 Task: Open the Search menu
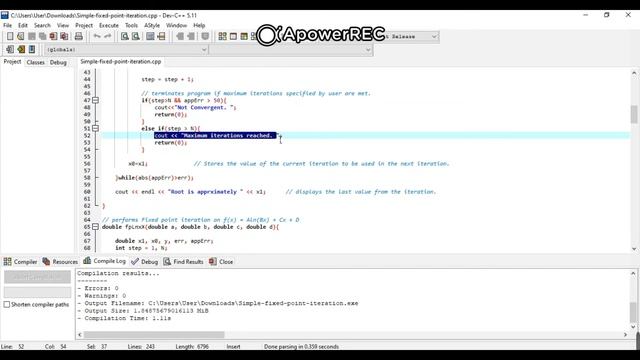point(42,25)
